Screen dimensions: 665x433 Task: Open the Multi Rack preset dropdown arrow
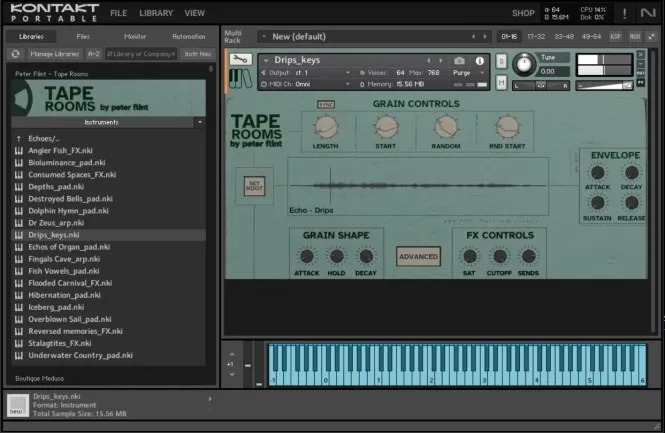pos(264,37)
